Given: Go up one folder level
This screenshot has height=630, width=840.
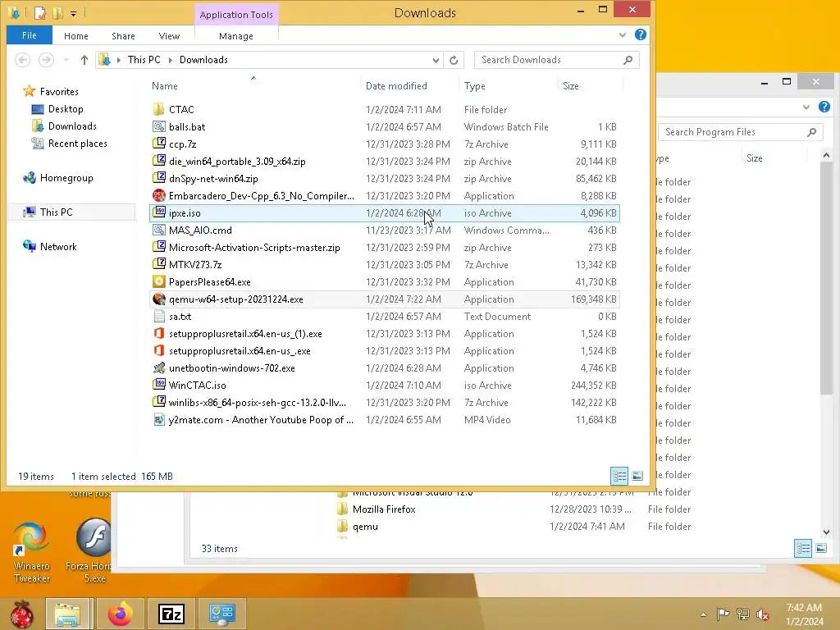Looking at the screenshot, I should (84, 60).
